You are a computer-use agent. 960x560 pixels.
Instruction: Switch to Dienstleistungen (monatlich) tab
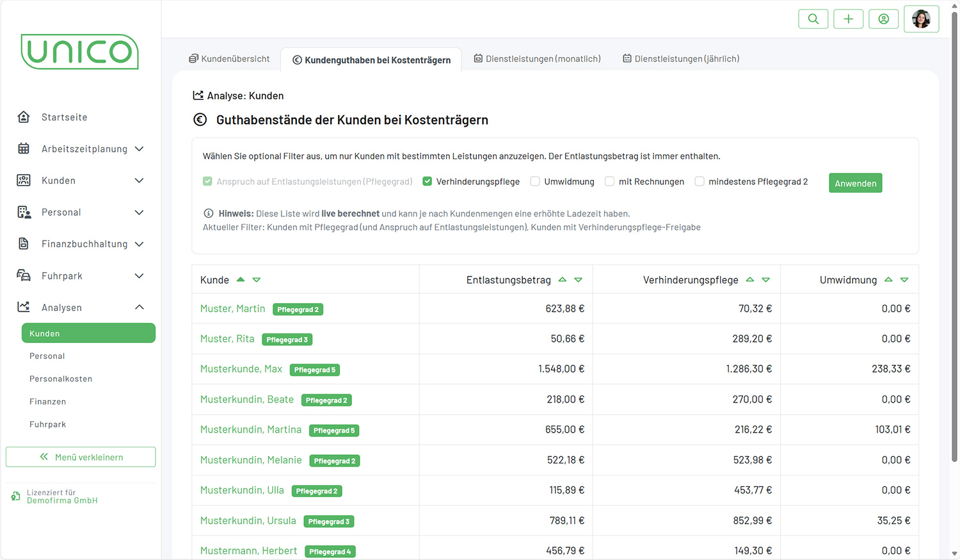tap(537, 59)
